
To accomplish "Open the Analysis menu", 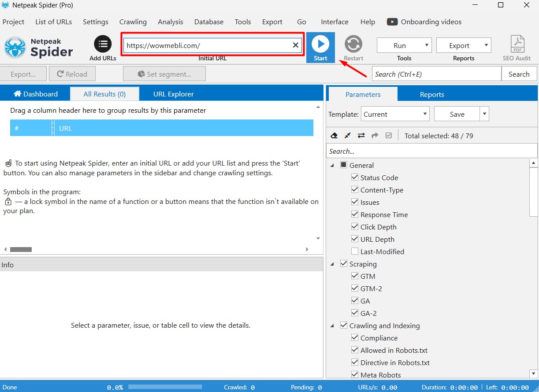I will (x=171, y=22).
